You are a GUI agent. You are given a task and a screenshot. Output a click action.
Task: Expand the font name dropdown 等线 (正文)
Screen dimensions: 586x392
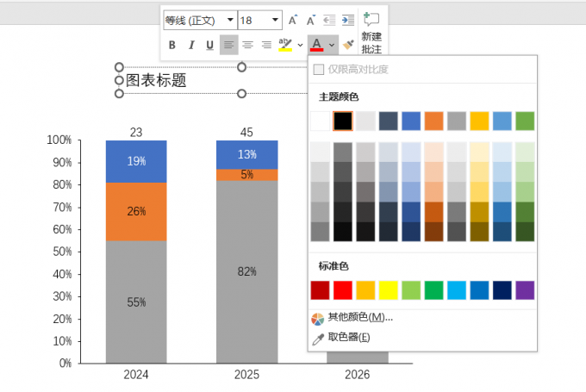[x=230, y=20]
